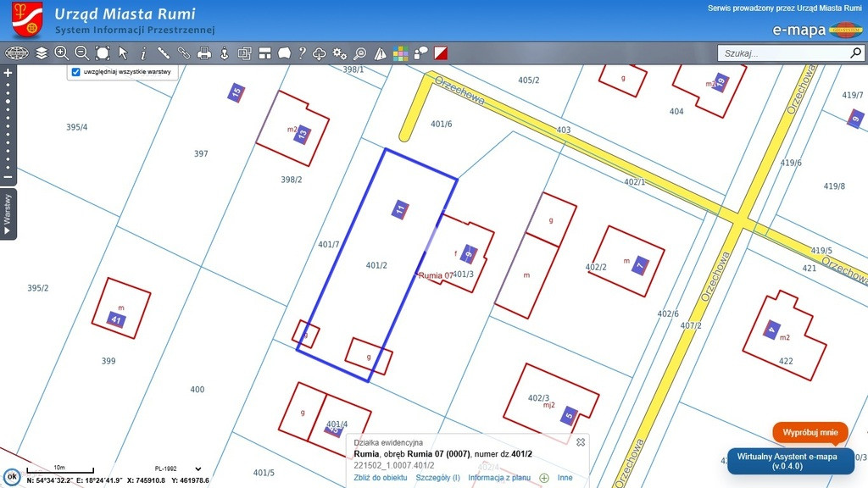Click address marker 13 on map
Viewport: 868px width, 488px height.
click(303, 135)
